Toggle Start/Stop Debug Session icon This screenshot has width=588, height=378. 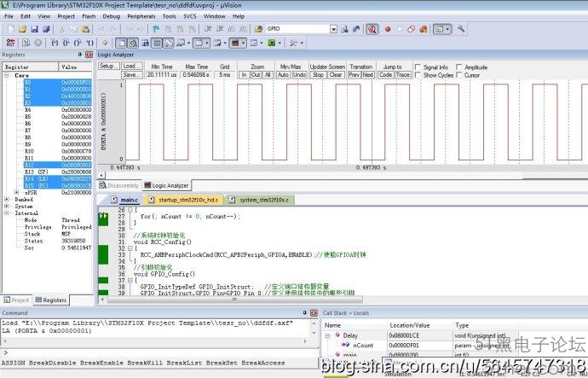tap(372, 29)
